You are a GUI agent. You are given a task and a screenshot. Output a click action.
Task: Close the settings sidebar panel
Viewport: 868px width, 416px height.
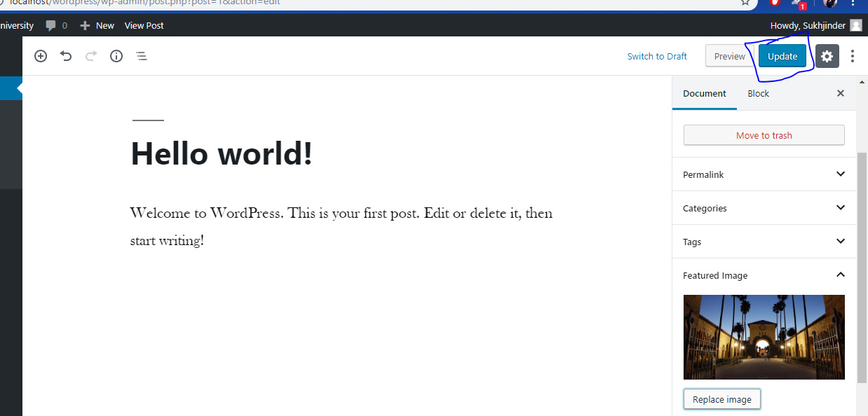coord(841,93)
